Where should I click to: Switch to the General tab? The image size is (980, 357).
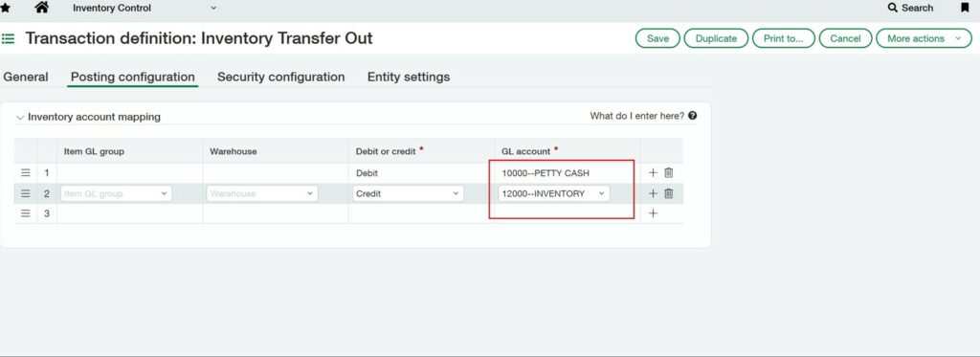(x=26, y=77)
